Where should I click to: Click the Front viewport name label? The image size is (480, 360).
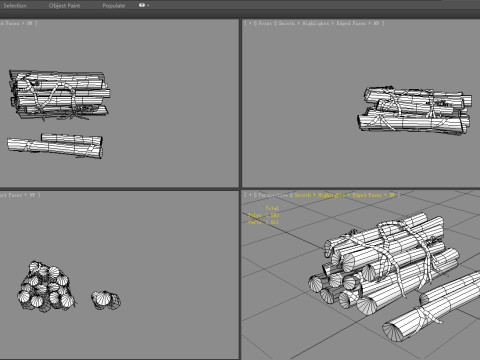(x=265, y=23)
